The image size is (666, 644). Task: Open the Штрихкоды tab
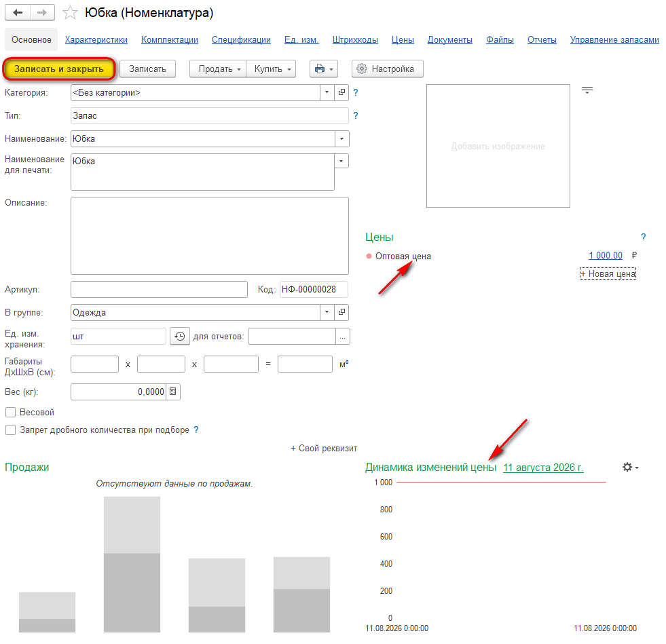coord(355,39)
